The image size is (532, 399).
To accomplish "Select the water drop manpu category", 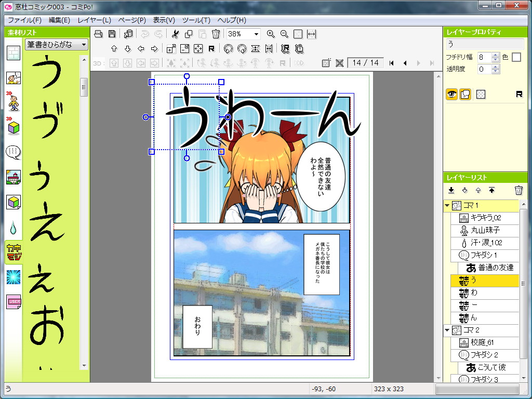I will click(x=13, y=228).
